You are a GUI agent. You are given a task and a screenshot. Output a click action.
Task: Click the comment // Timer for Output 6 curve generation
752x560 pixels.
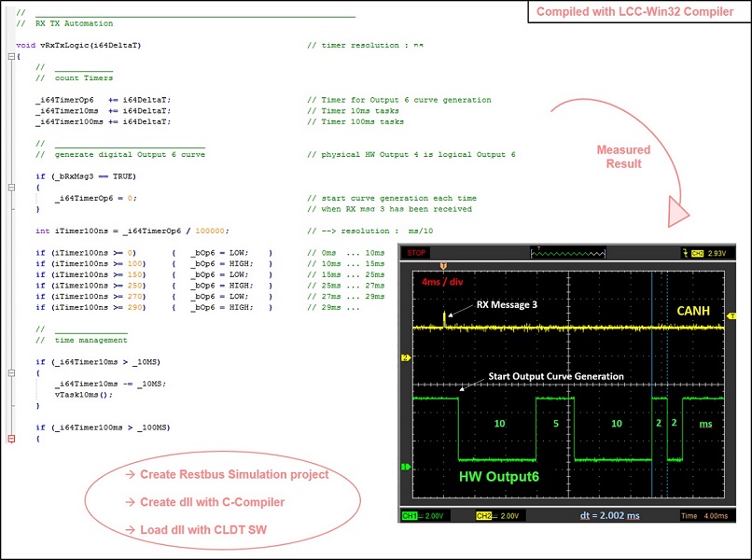(399, 100)
